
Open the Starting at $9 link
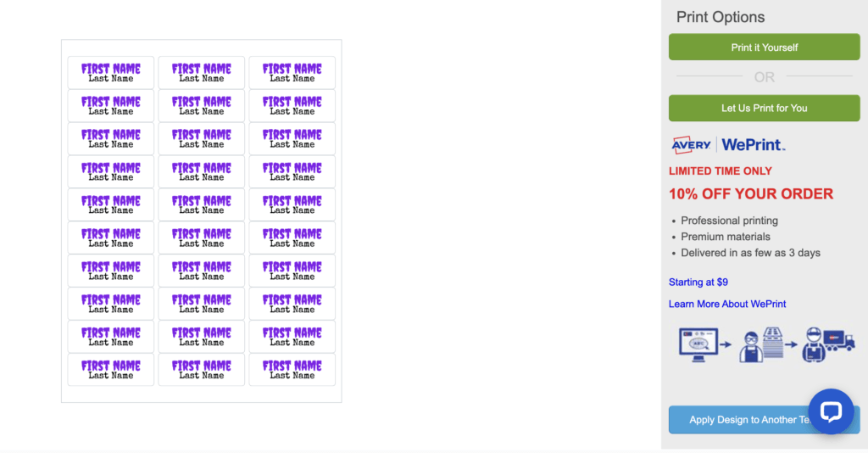(x=698, y=282)
